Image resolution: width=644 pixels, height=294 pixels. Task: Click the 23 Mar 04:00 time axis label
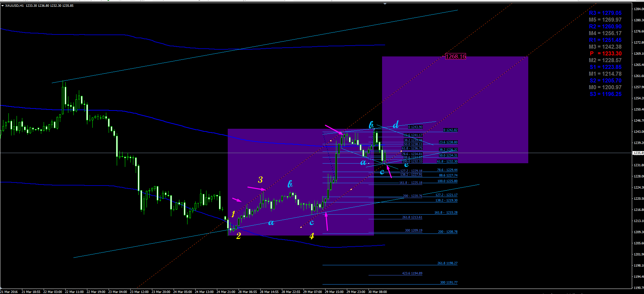coord(117,292)
